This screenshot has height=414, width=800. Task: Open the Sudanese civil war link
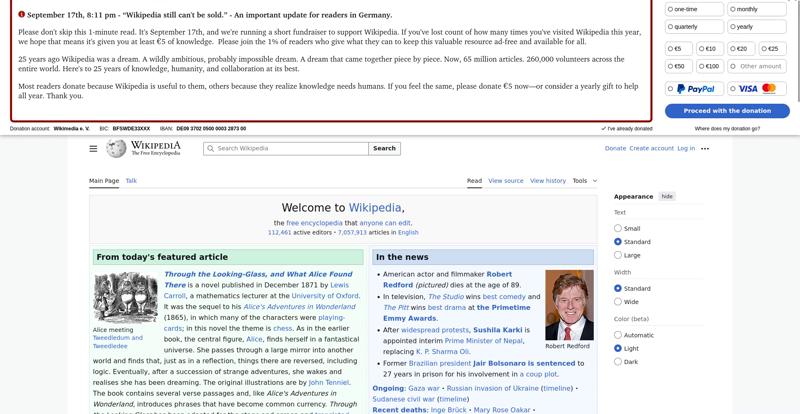click(404, 399)
